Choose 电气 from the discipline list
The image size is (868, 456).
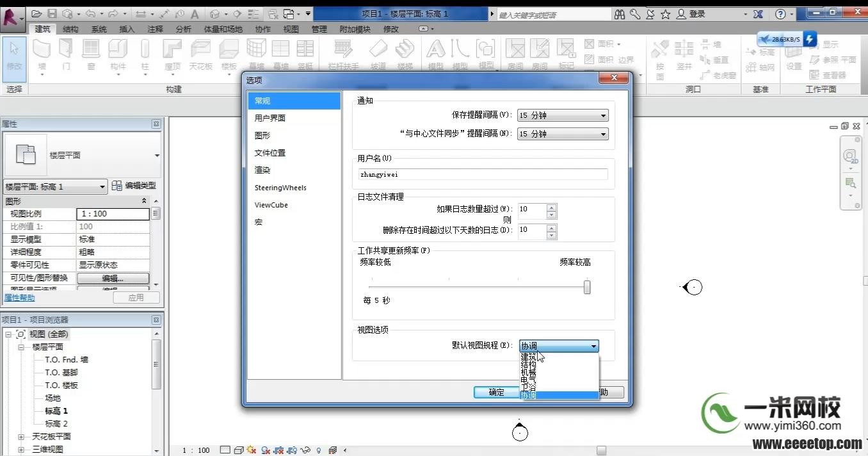(x=559, y=380)
